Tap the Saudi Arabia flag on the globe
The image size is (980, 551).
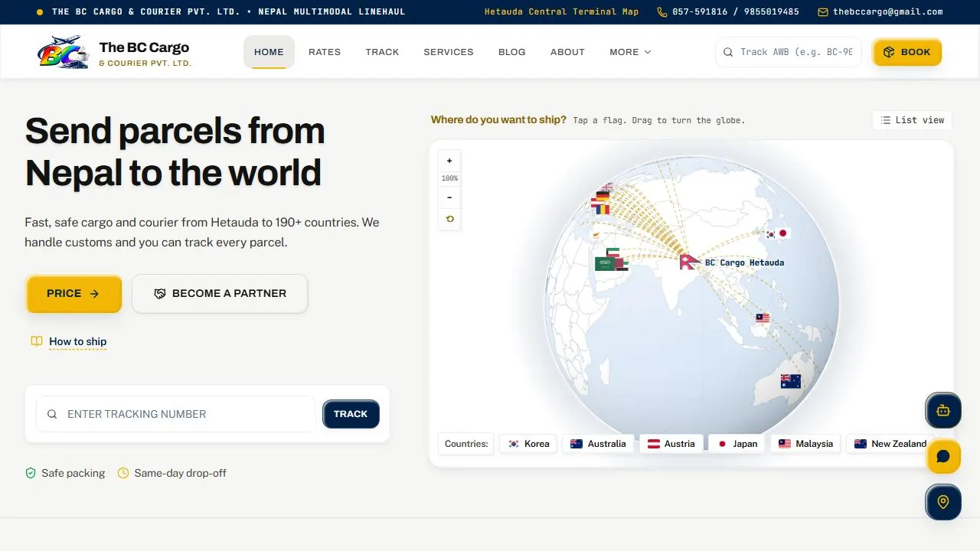tap(605, 264)
